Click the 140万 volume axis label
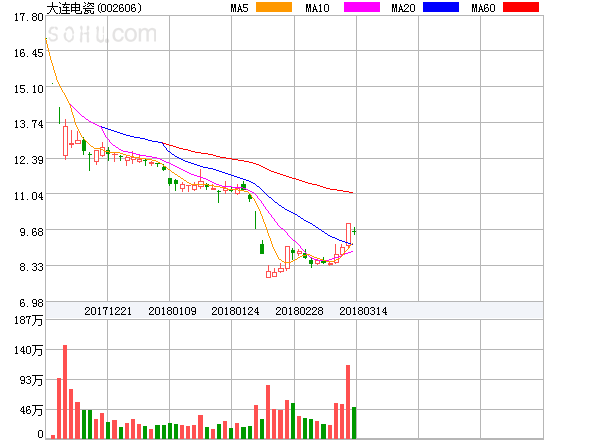The height and width of the screenshot is (440, 600). pyautogui.click(x=29, y=350)
